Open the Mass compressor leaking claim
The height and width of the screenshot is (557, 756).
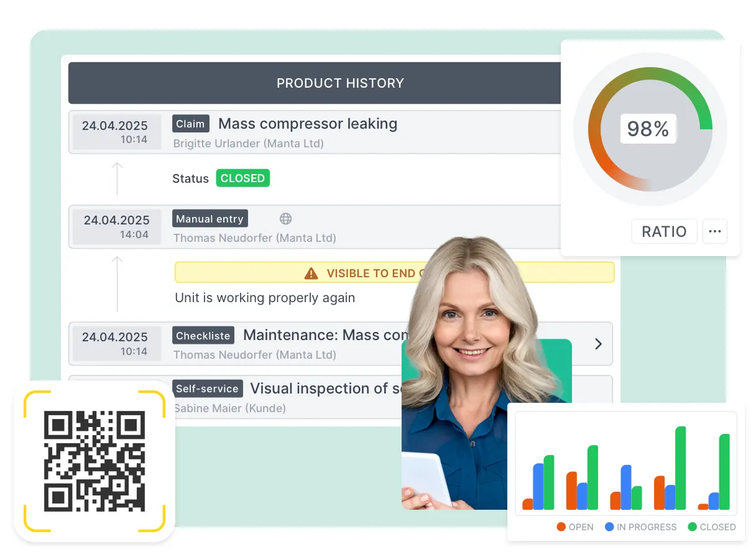click(308, 124)
